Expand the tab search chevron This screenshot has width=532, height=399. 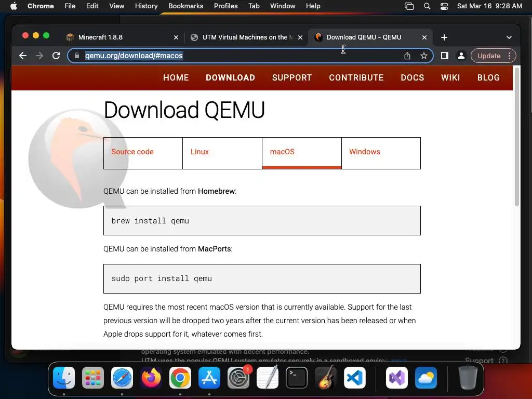tap(509, 37)
